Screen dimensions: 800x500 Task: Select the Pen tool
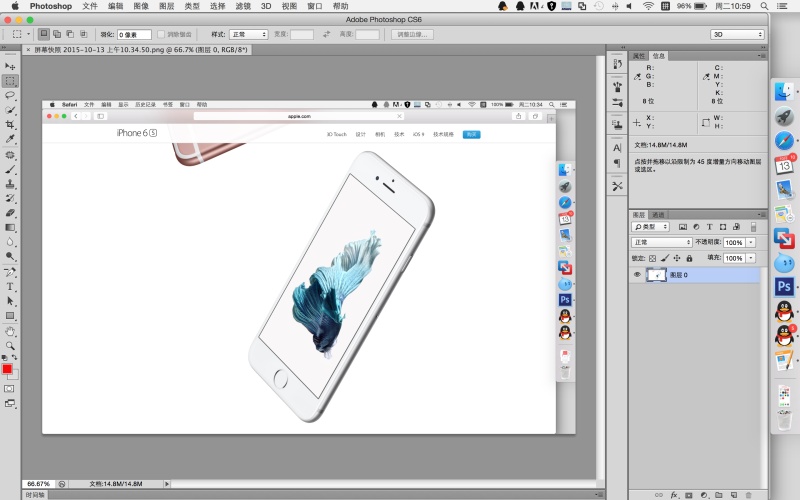tap(10, 272)
